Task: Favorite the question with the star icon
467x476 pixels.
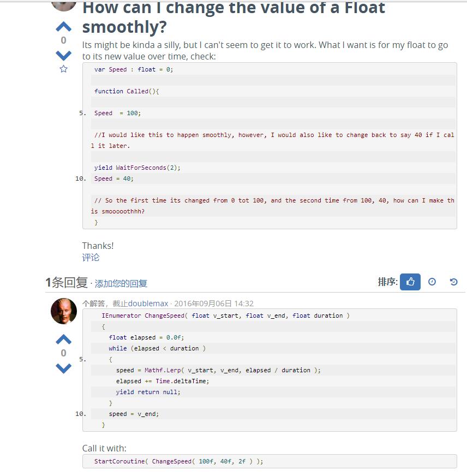Action: (x=63, y=69)
